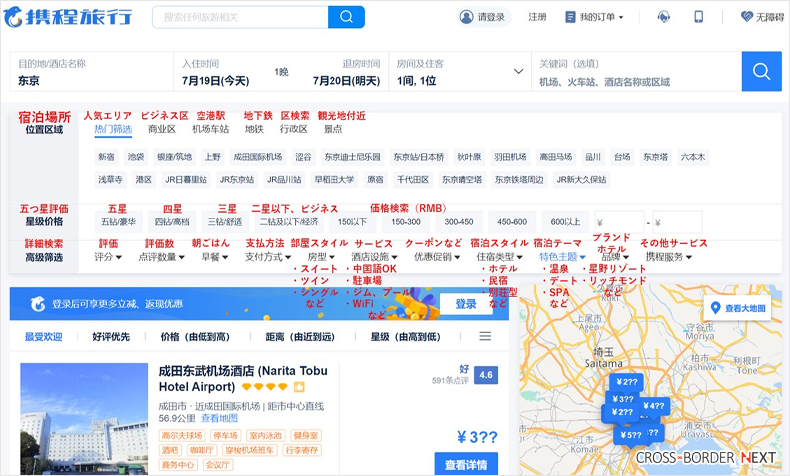Select the 地铁 tab

click(254, 129)
